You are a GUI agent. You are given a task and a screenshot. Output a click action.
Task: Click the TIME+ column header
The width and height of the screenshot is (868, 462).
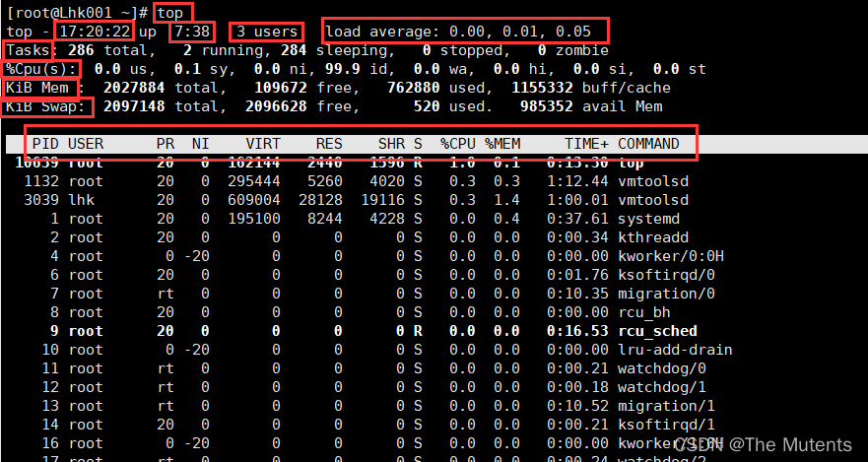tap(586, 144)
